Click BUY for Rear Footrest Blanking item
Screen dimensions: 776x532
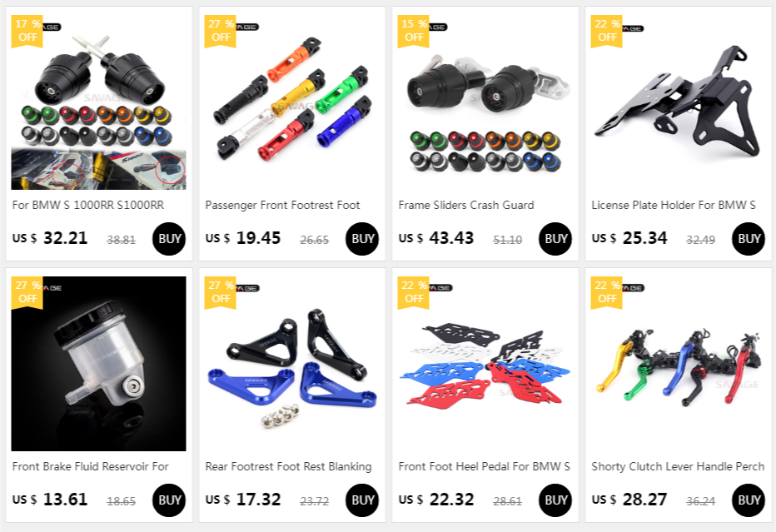point(361,500)
